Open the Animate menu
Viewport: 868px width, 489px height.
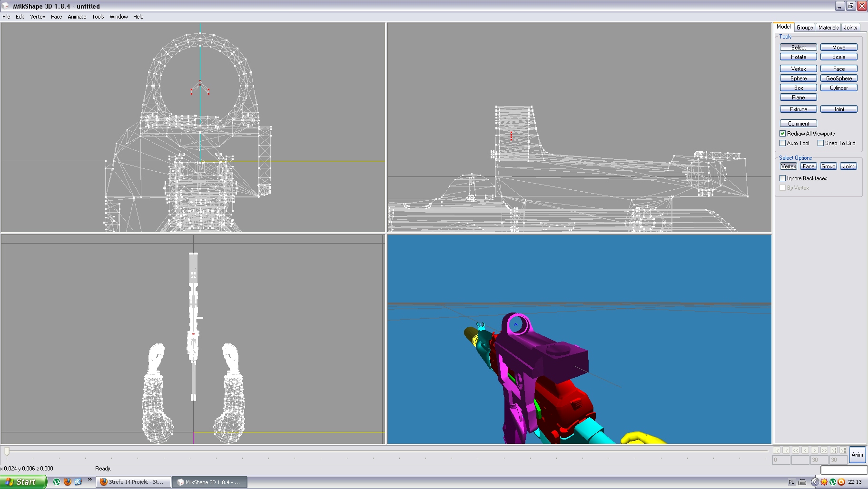coord(77,17)
